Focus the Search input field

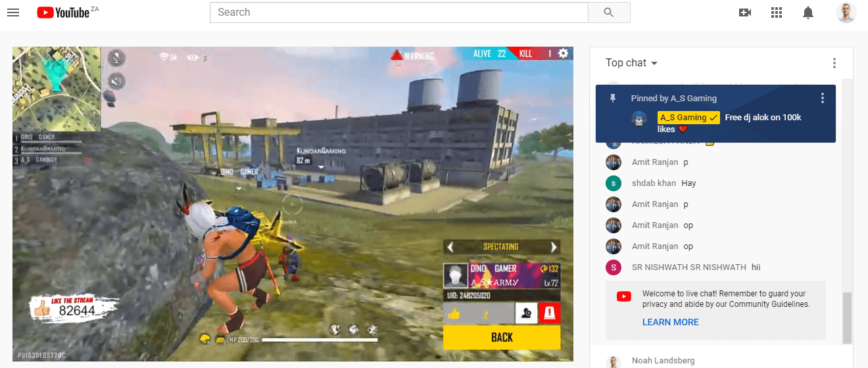pos(399,12)
